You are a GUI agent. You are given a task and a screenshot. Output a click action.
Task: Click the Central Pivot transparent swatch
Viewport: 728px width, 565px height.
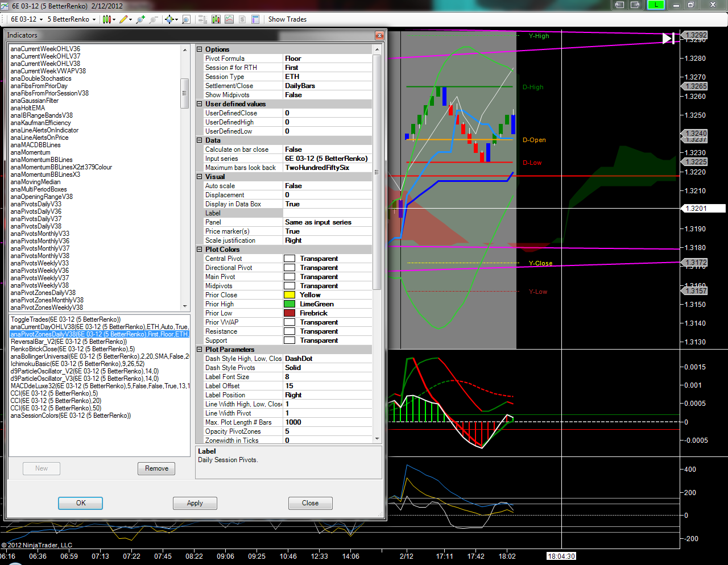click(x=289, y=259)
